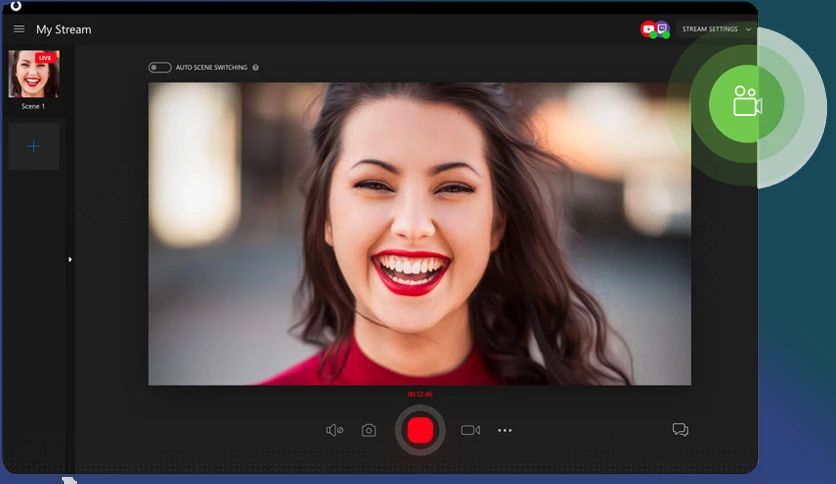Expand the Stream Settings dropdown
This screenshot has height=484, width=836.
tap(717, 29)
